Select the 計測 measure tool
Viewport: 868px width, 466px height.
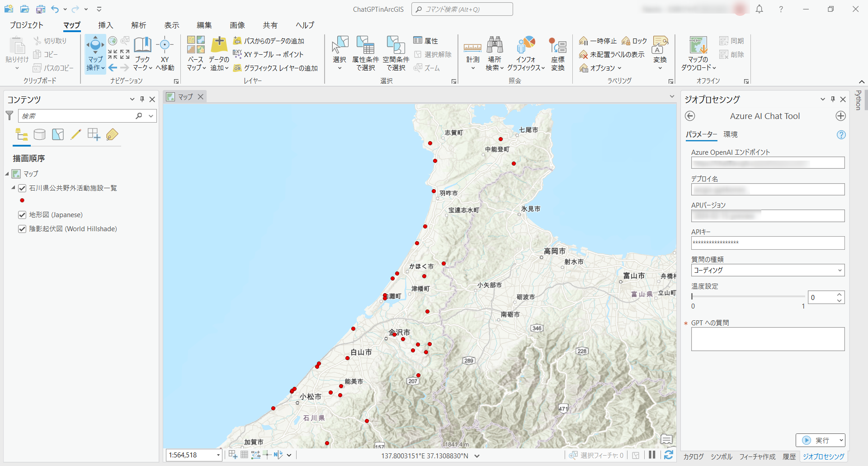point(472,53)
